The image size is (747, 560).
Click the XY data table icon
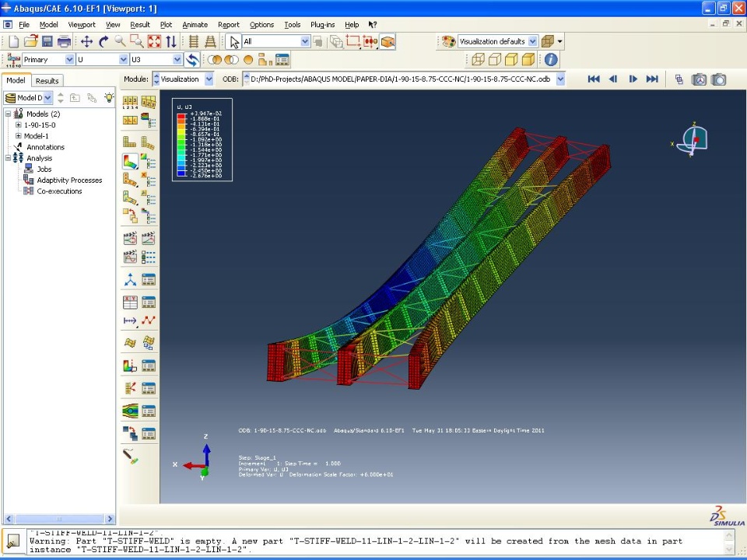pyautogui.click(x=130, y=302)
